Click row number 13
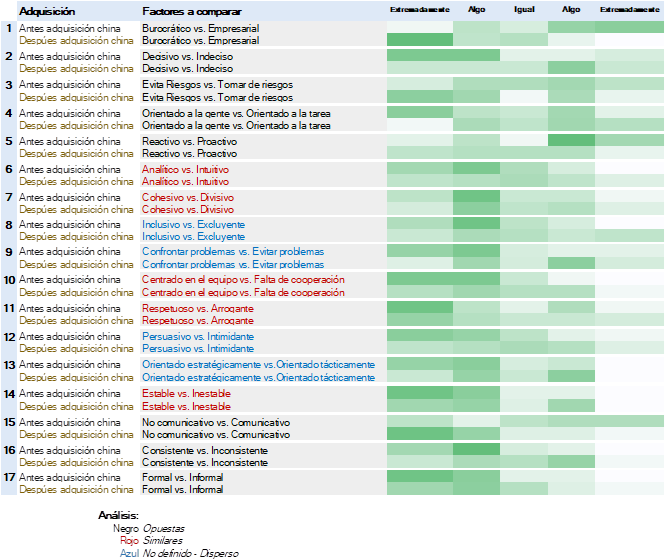 click(8, 365)
